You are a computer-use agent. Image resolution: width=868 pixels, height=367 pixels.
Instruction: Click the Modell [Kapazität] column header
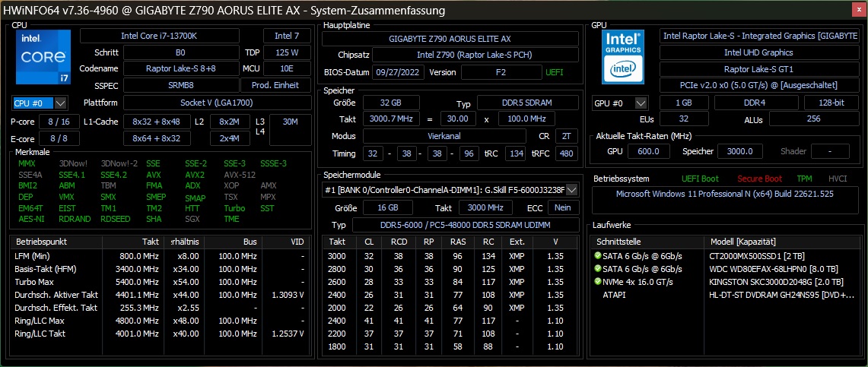[x=783, y=242]
